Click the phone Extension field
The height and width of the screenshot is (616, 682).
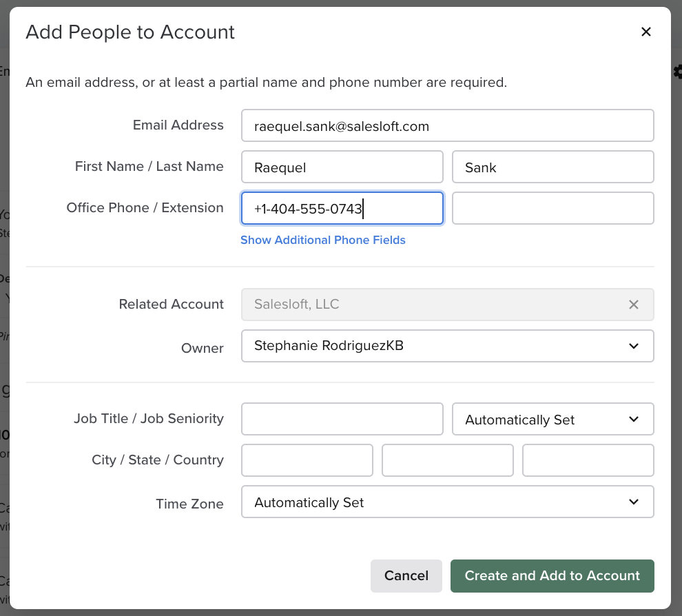pyautogui.click(x=552, y=208)
